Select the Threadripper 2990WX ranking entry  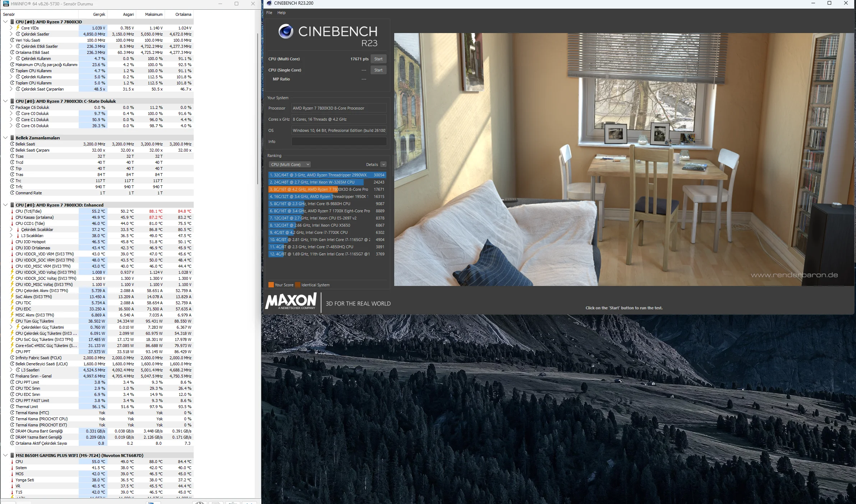coord(327,175)
